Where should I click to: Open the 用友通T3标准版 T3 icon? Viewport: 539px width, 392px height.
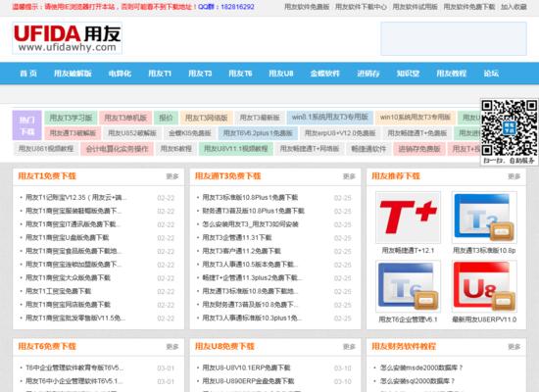tap(484, 218)
